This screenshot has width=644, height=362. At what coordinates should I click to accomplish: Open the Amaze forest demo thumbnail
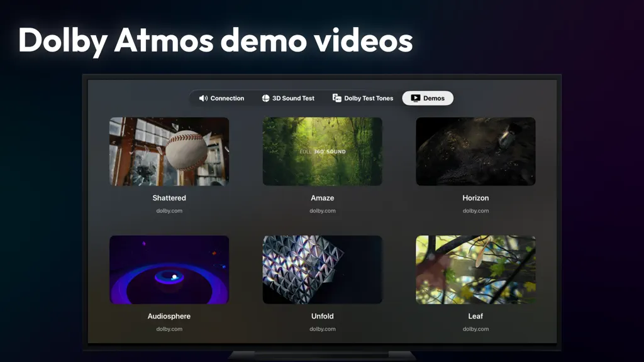tap(323, 151)
